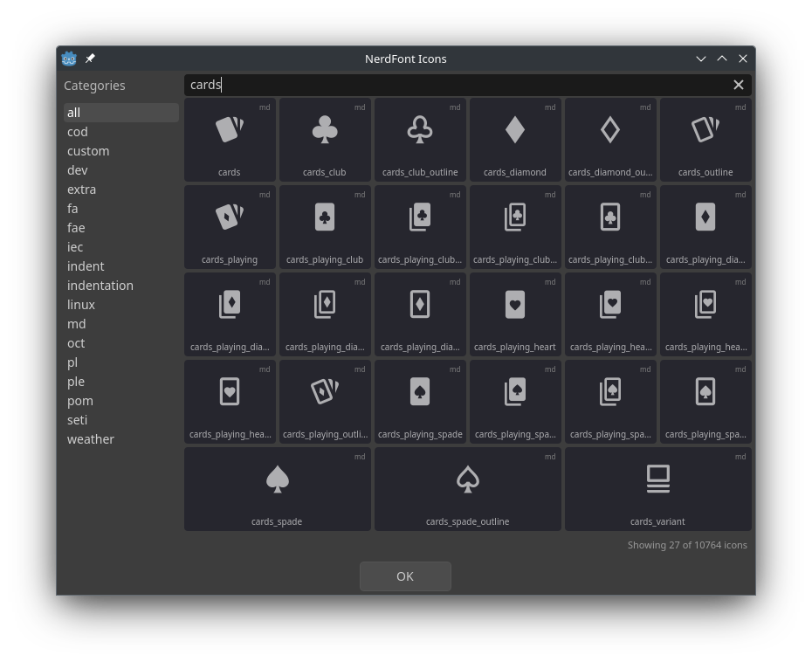The width and height of the screenshot is (812, 662).
Task: Choose the cards_spade_outline icon
Action: tap(468, 489)
